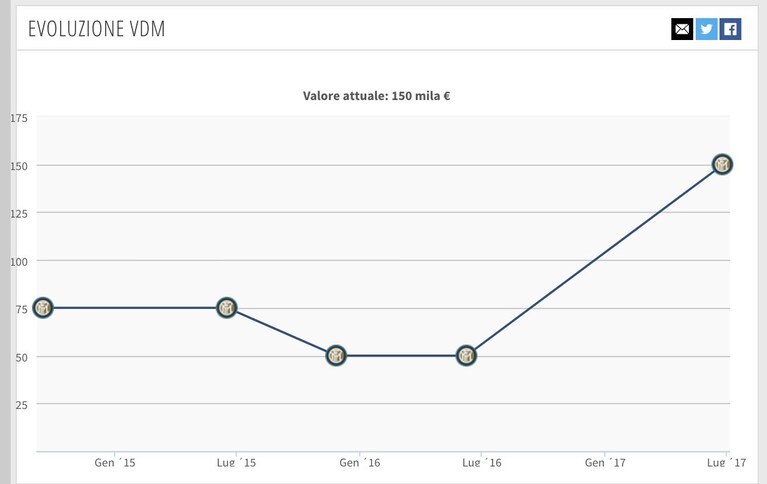Click the rising line segment toward 150
767x484 pixels.
point(594,260)
